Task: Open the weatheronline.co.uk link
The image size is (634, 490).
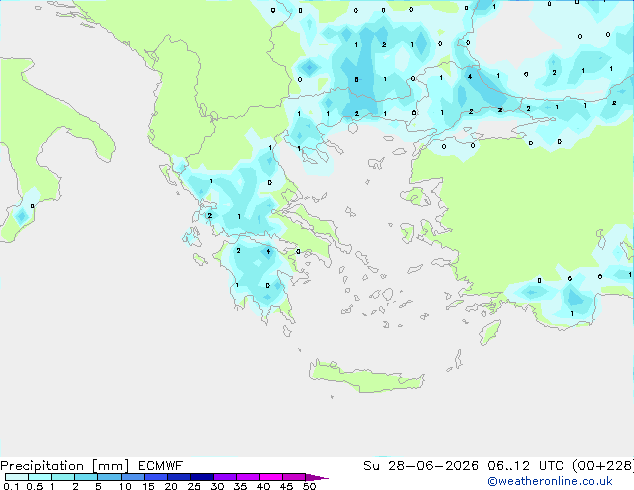Action: click(x=549, y=481)
